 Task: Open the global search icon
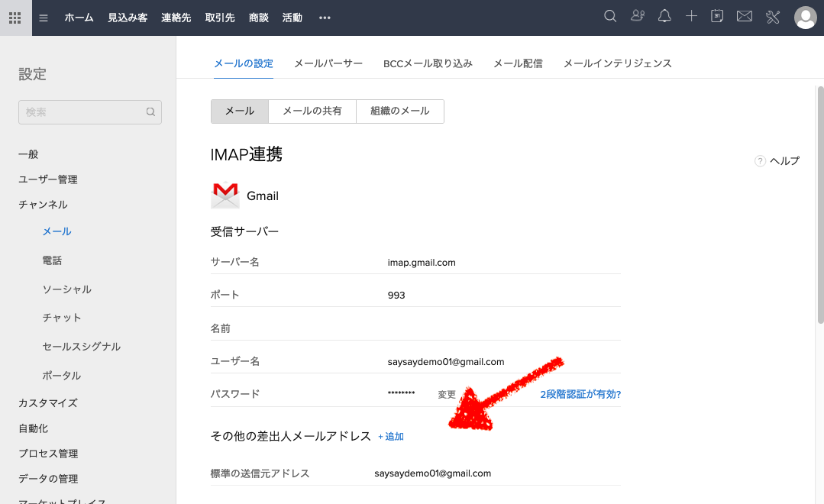(x=609, y=17)
